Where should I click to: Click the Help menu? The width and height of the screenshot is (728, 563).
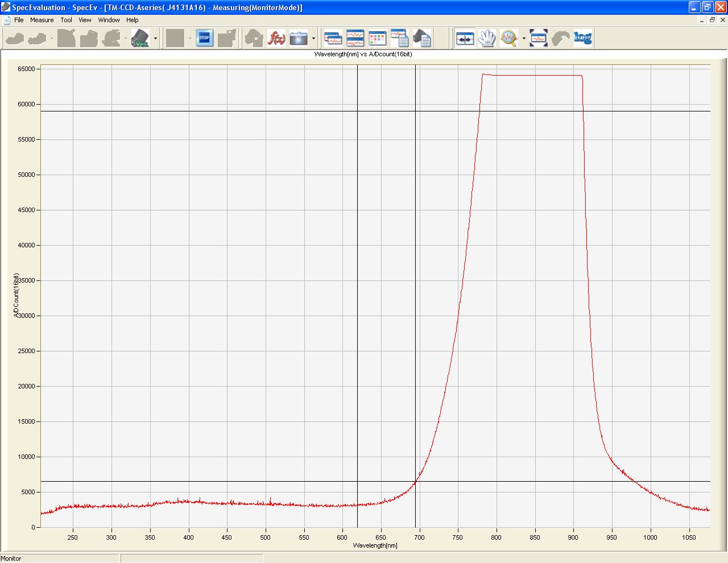coord(132,20)
